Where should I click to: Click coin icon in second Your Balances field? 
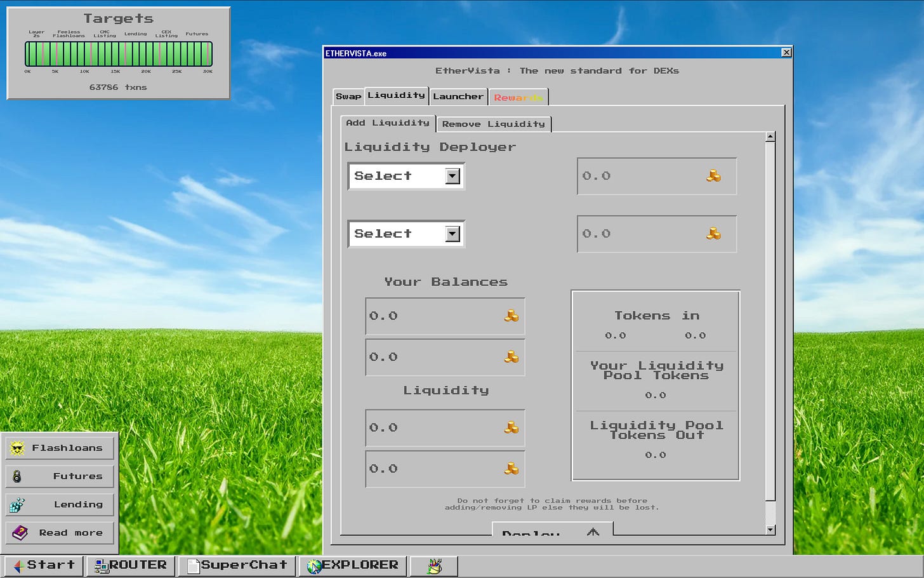(x=511, y=357)
